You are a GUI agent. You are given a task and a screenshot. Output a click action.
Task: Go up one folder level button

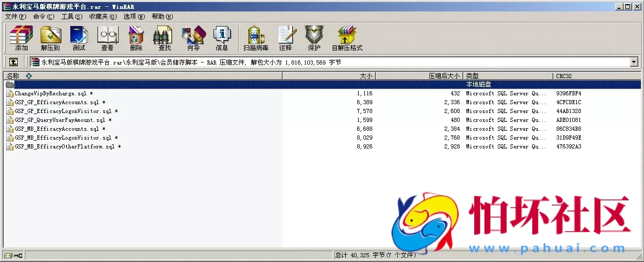(x=14, y=62)
